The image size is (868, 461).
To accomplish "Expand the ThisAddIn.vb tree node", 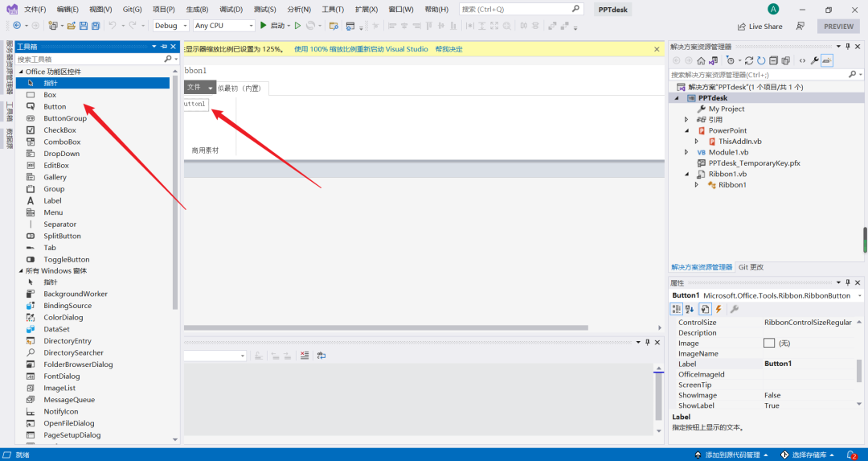I will click(x=696, y=142).
